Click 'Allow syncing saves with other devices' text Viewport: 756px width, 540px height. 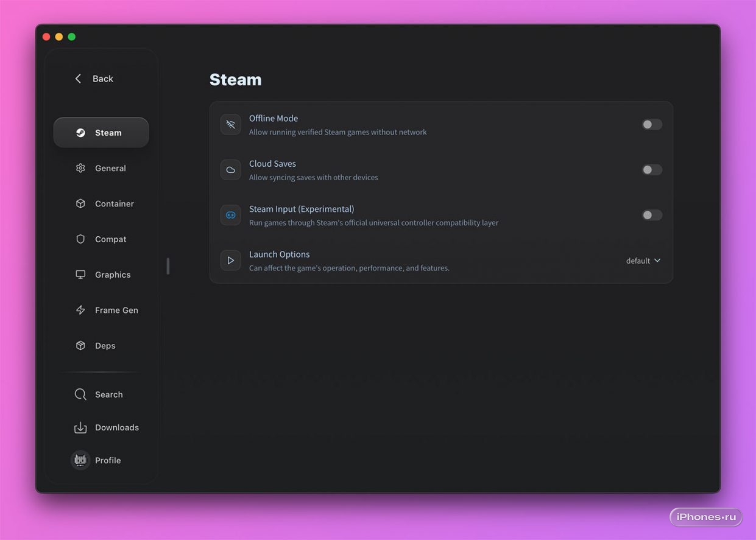(314, 177)
